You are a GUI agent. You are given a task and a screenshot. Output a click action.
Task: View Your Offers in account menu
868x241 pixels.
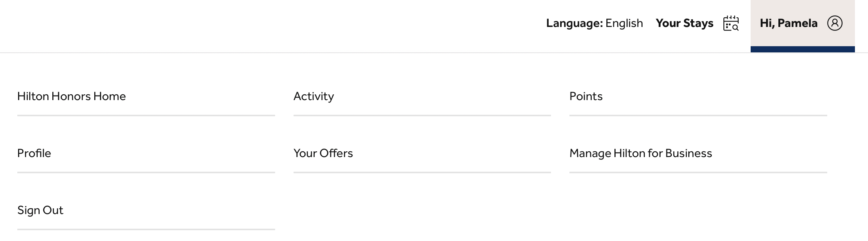(x=323, y=153)
